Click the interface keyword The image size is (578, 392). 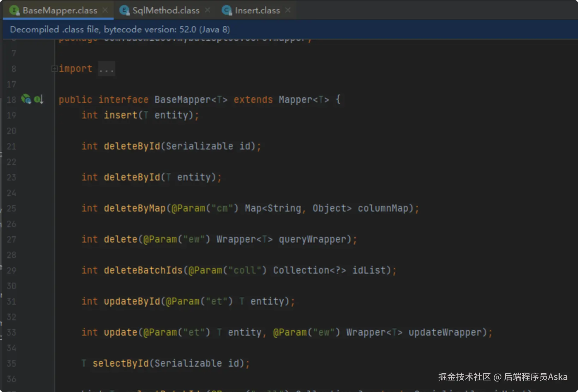(123, 100)
